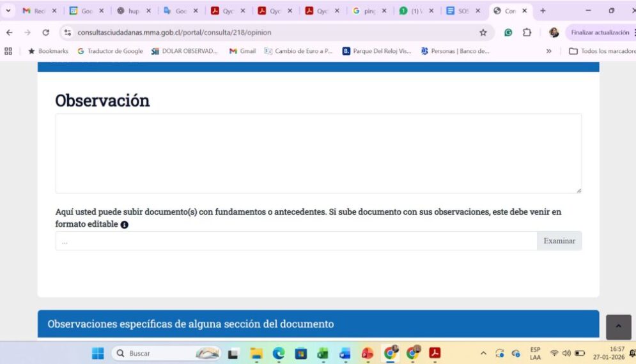Click the info icon next to 'formato editable'
Viewport: 636px width, 364px height.
pos(125,225)
